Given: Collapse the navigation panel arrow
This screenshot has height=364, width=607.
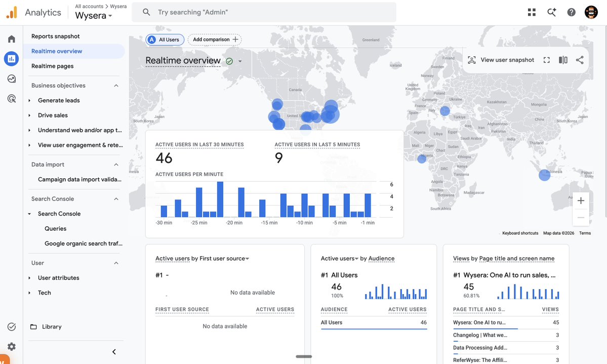Looking at the screenshot, I should coord(114,352).
